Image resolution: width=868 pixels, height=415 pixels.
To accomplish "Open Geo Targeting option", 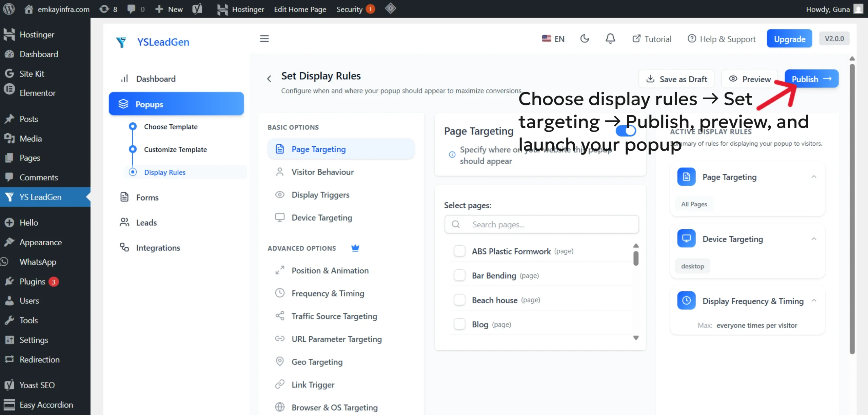I will pos(317,362).
